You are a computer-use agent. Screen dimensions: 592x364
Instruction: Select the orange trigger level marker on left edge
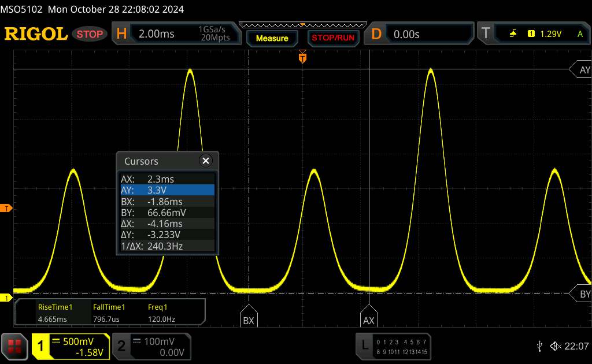(x=6, y=208)
